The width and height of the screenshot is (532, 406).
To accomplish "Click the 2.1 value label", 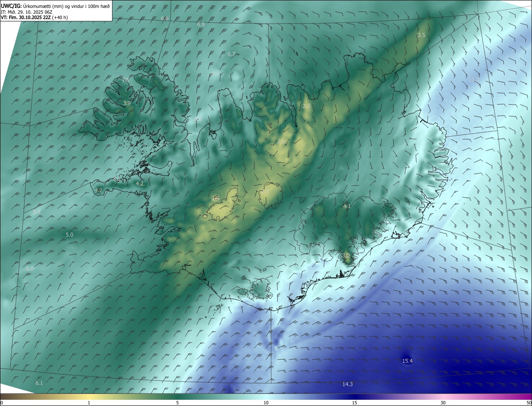I will pos(281,142).
